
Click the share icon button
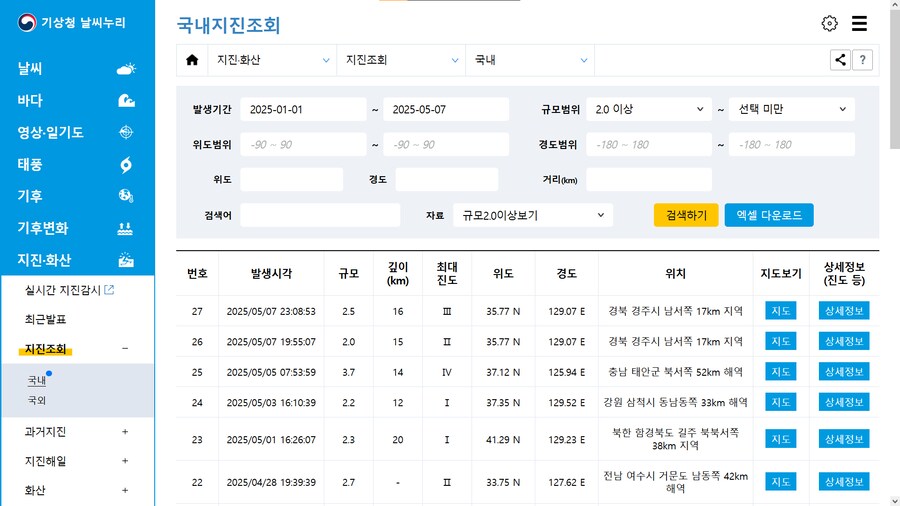(x=840, y=60)
